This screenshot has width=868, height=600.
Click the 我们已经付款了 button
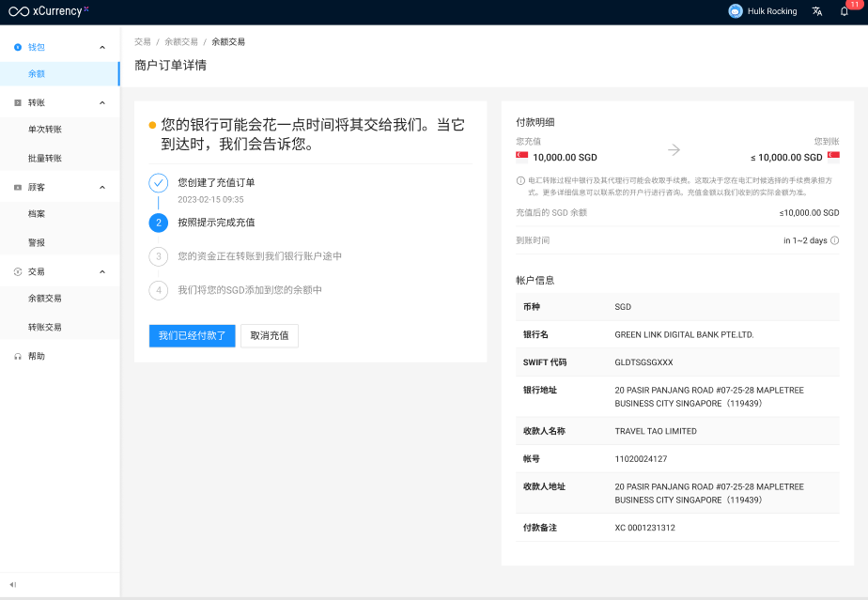click(x=192, y=335)
